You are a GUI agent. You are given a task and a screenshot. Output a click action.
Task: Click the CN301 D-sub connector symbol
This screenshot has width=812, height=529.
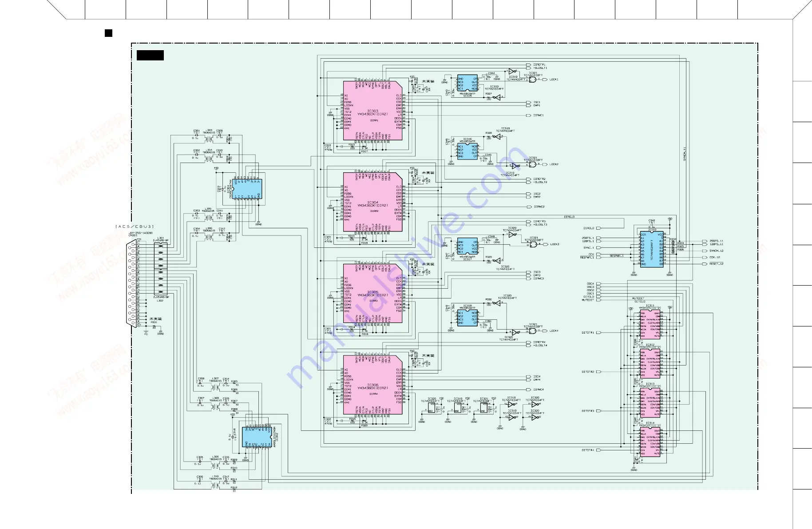[132, 284]
